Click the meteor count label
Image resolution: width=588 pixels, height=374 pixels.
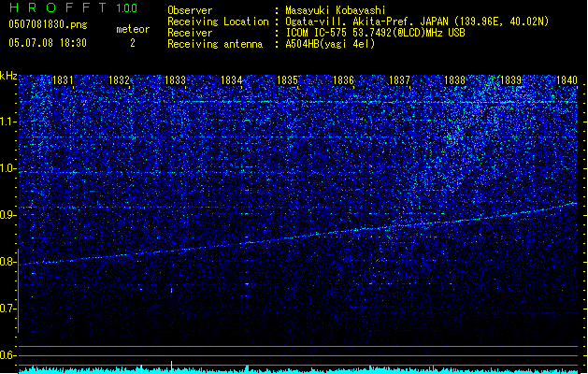pos(133,29)
